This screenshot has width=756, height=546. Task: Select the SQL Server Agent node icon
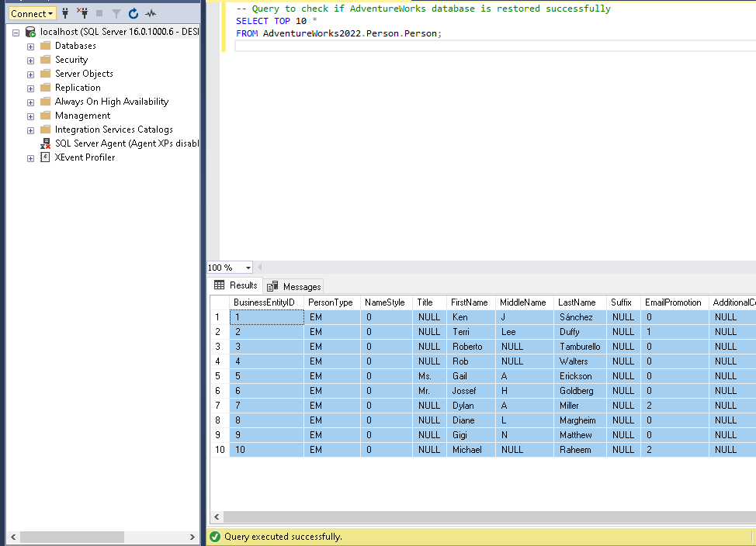tap(46, 143)
